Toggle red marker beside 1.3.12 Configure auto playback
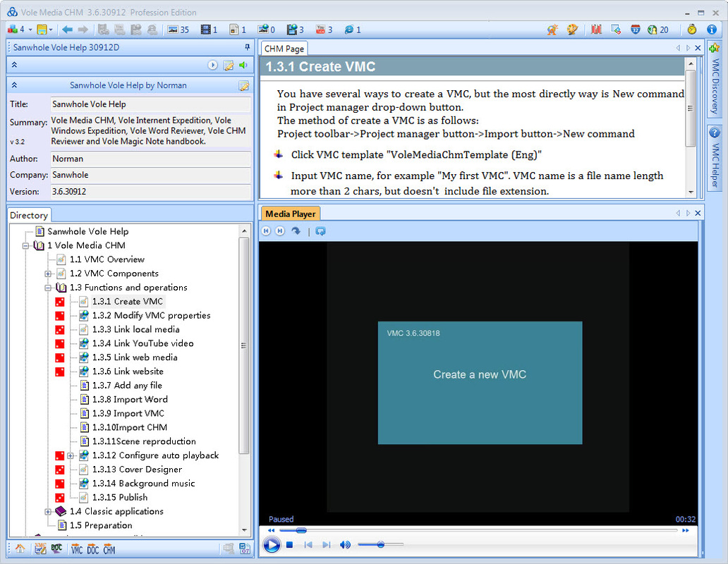The image size is (728, 564). (x=60, y=455)
